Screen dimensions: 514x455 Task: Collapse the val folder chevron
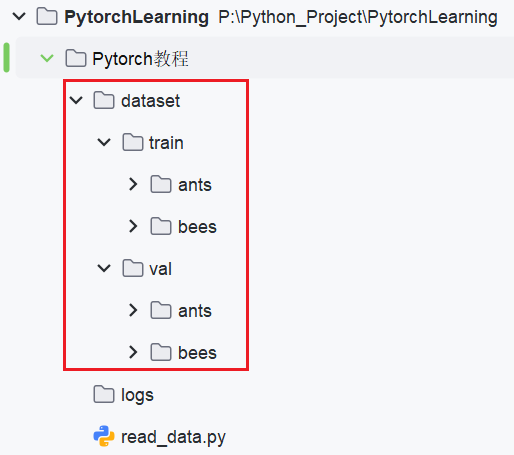click(x=104, y=268)
